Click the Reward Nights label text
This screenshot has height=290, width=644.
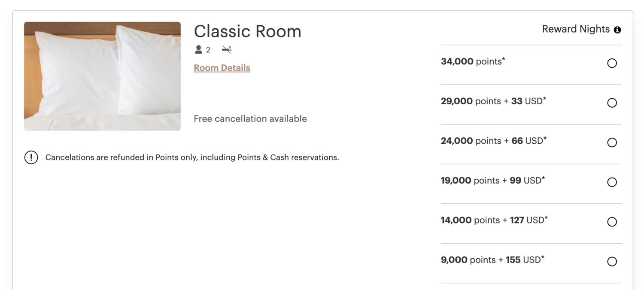click(575, 29)
